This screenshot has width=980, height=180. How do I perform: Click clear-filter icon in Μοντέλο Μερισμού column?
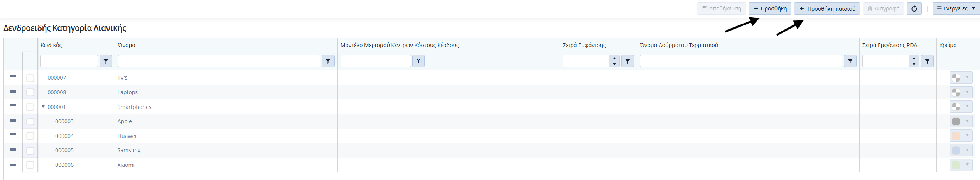pos(418,61)
